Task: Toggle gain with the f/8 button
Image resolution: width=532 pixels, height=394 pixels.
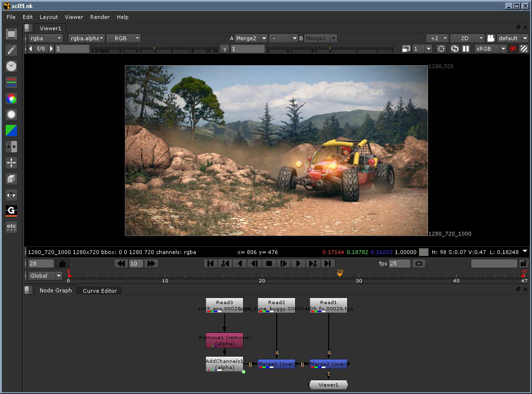Action: coord(41,49)
